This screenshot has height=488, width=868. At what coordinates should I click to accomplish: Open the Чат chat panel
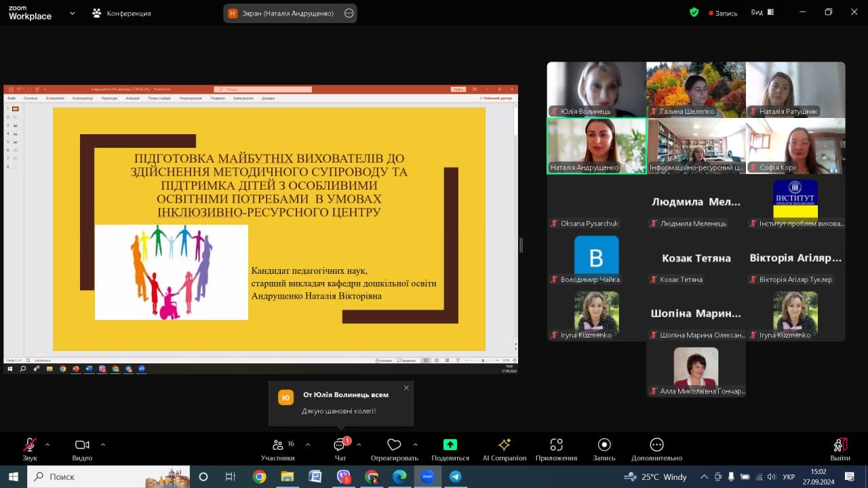(x=340, y=449)
